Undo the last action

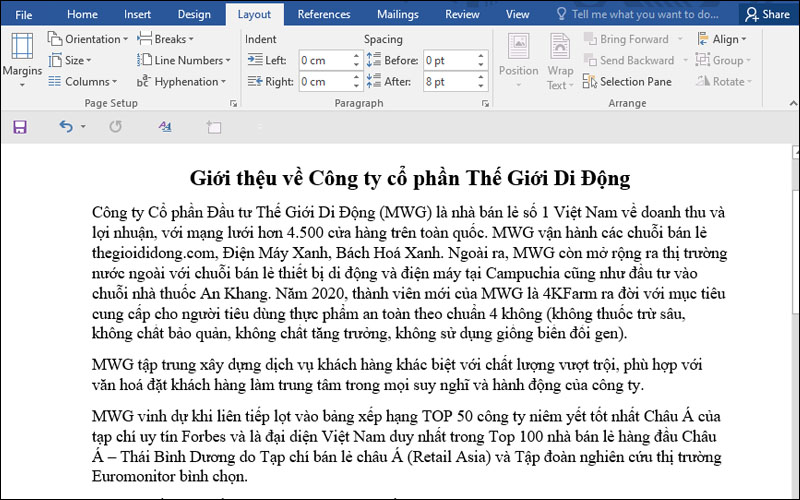click(x=66, y=126)
